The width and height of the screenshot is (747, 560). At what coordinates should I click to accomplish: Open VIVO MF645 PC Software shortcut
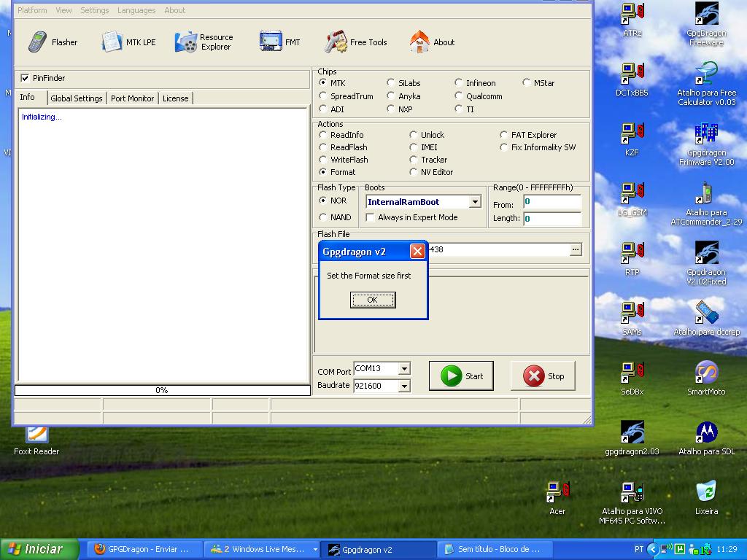(632, 502)
